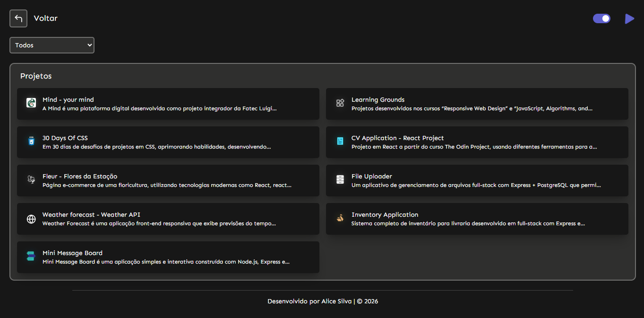Open the File Uploader project card
This screenshot has height=318, width=644.
477,180
